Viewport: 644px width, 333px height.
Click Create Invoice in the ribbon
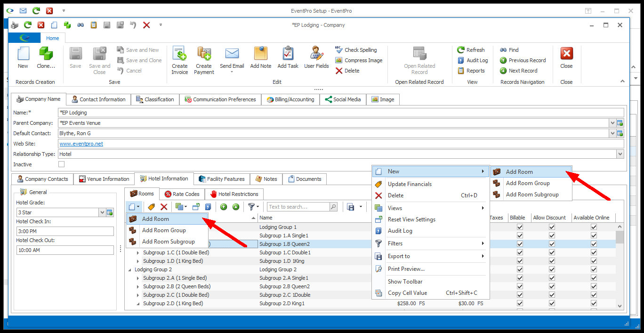[180, 60]
